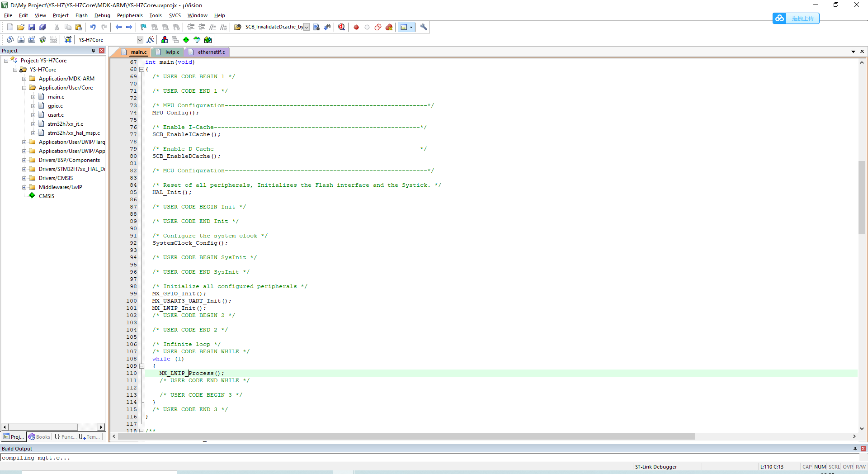The height and width of the screenshot is (474, 868).
Task: Create a new file with toolbar icon
Action: pyautogui.click(x=10, y=27)
